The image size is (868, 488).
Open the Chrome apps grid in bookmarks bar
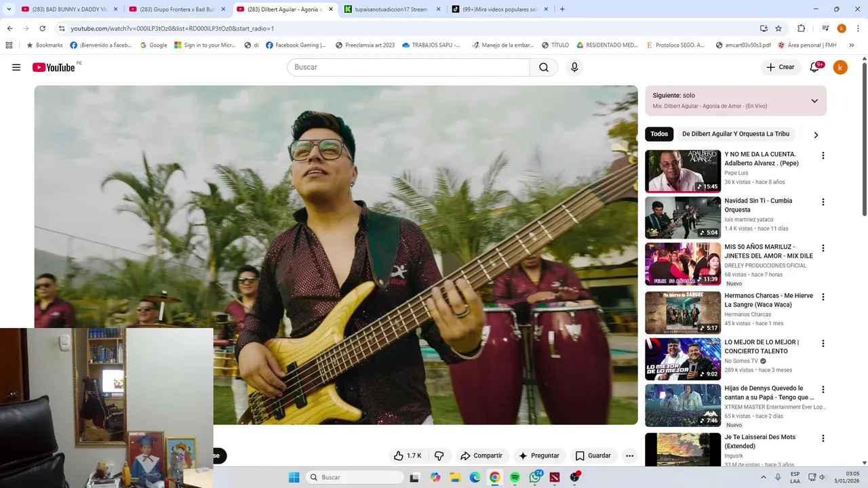click(9, 45)
